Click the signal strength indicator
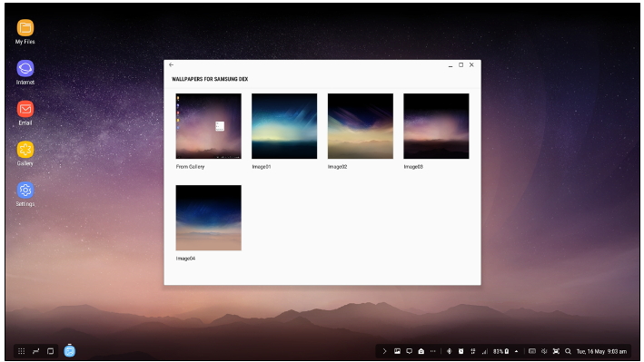This screenshot has width=644, height=362. tap(485, 351)
